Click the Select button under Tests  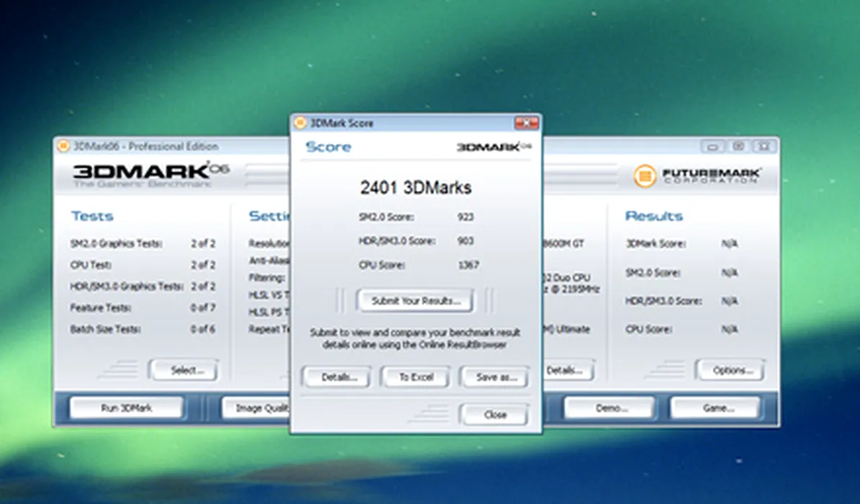coord(185,370)
